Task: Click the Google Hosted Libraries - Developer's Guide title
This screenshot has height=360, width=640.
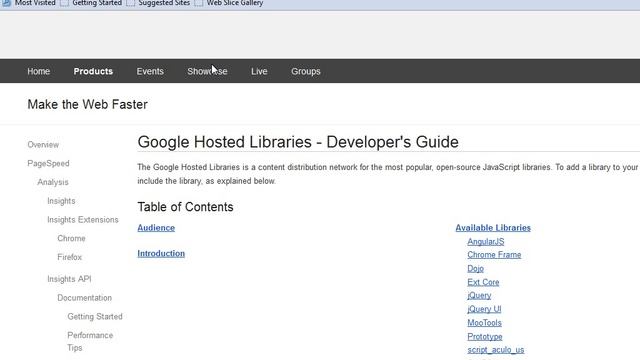Action: pyautogui.click(x=298, y=142)
